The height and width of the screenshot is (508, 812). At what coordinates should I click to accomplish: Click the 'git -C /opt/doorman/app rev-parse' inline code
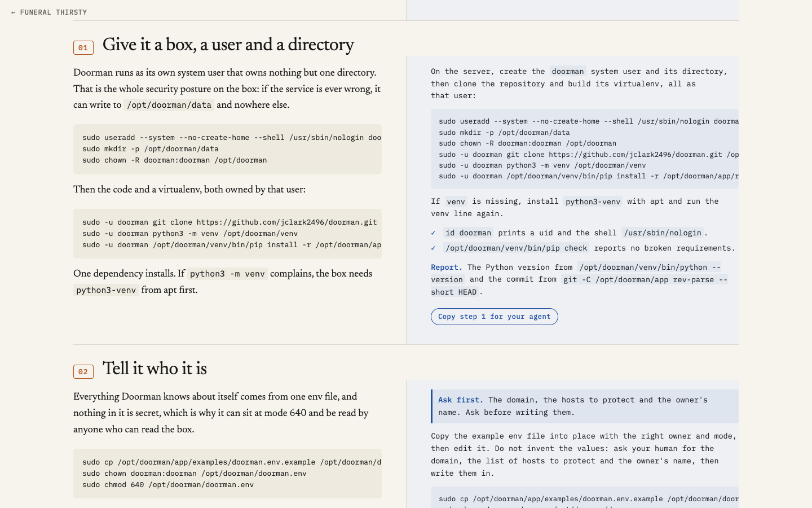(645, 280)
